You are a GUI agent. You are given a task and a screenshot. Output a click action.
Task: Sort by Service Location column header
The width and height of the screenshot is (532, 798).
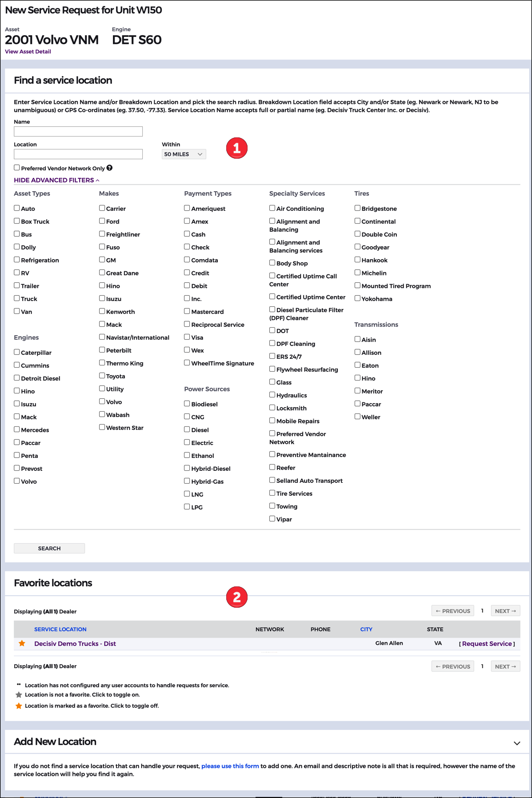pyautogui.click(x=60, y=629)
